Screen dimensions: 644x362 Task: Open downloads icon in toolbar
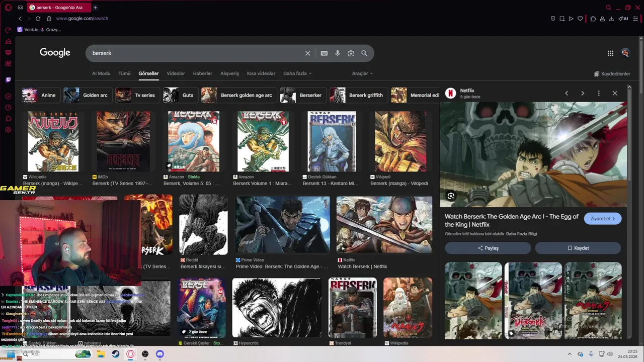coord(611,19)
